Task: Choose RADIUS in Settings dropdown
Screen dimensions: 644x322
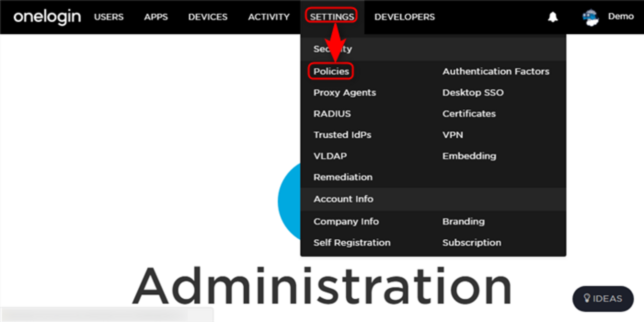Action: point(332,113)
